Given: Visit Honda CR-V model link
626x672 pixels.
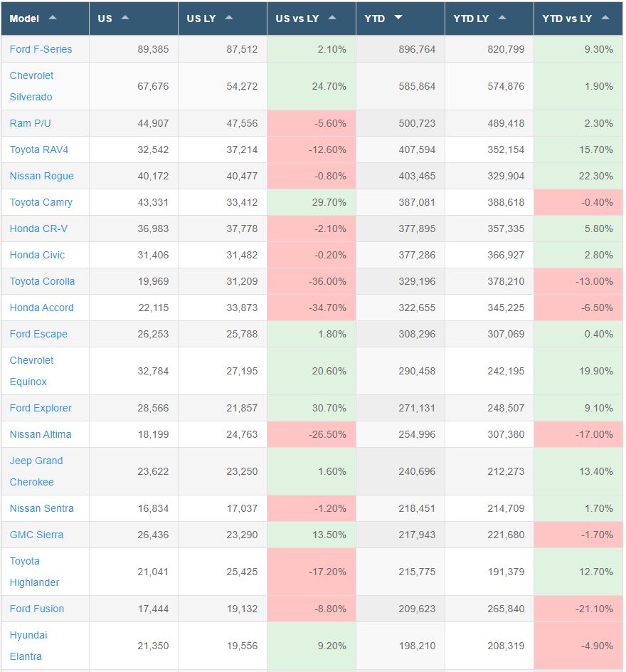Looking at the screenshot, I should tap(38, 229).
